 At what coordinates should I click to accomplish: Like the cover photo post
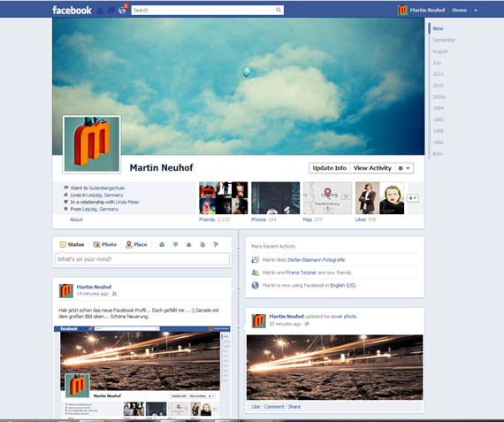click(x=256, y=407)
